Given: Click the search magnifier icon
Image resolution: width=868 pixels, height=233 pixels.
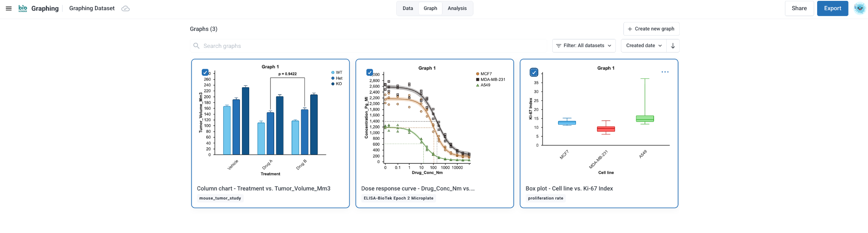Looking at the screenshot, I should click(x=196, y=46).
